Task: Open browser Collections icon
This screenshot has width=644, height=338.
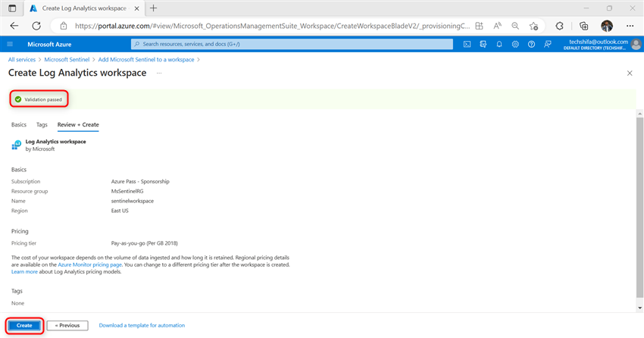Action: (583, 26)
